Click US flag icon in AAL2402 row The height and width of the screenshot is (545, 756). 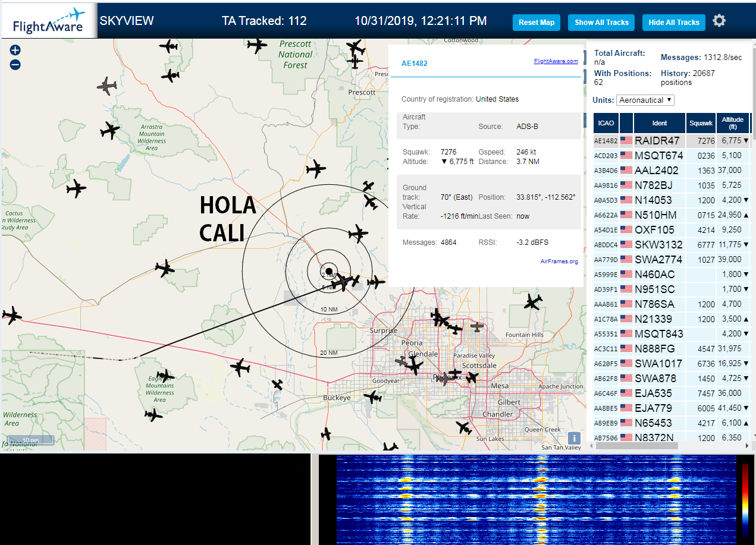click(626, 171)
